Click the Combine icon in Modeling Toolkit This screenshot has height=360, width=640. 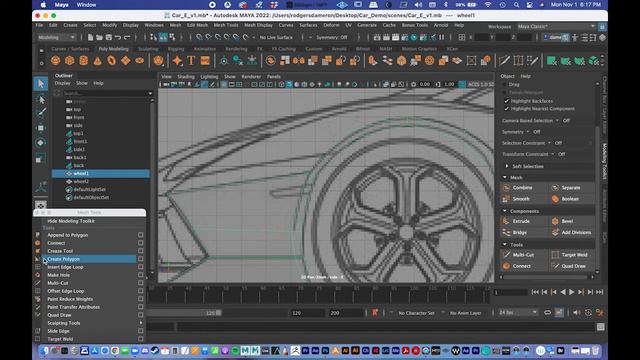507,188
